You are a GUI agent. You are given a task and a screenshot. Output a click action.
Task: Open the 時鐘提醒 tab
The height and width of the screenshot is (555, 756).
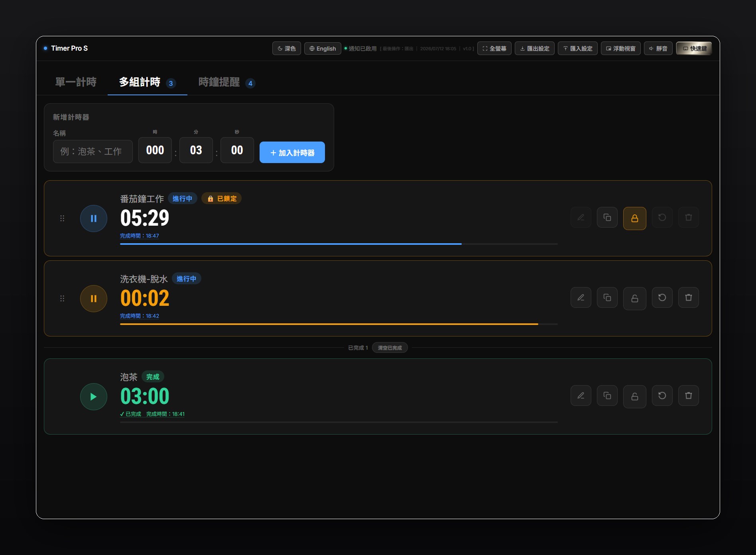pyautogui.click(x=227, y=82)
